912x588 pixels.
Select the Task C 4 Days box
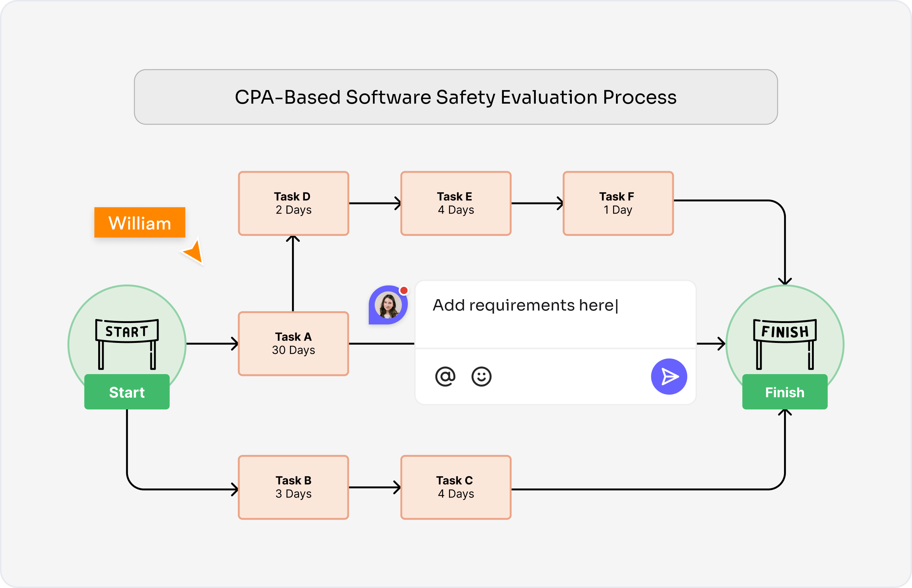coord(456,487)
